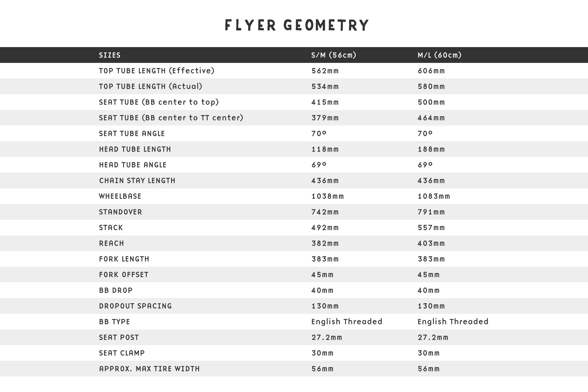The height and width of the screenshot is (392, 588).
Task: Click the 188mm head tube length value
Action: [x=431, y=149]
